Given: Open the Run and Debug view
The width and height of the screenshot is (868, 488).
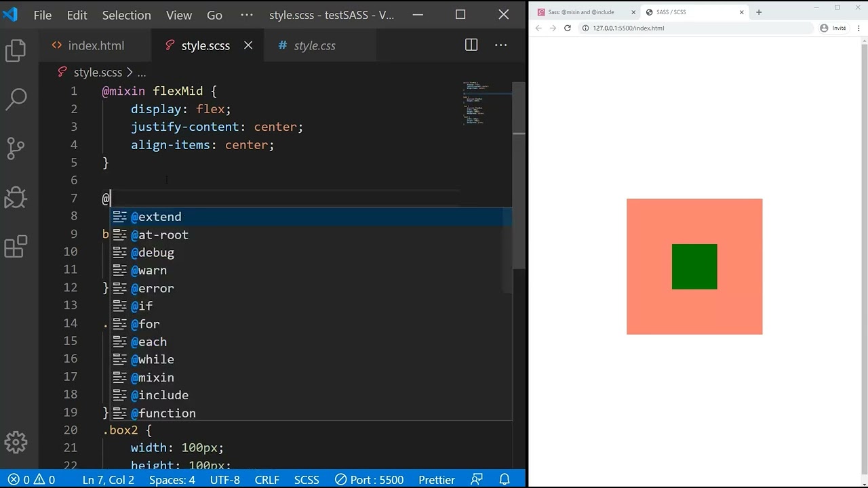Looking at the screenshot, I should (x=16, y=197).
